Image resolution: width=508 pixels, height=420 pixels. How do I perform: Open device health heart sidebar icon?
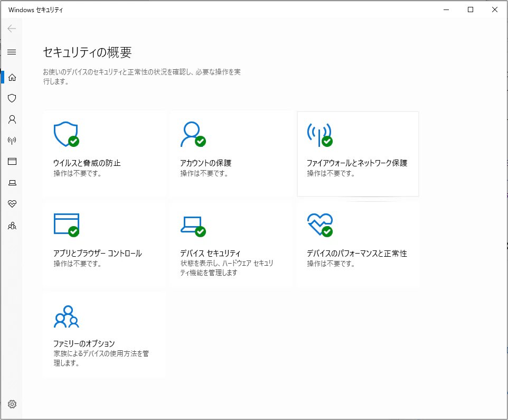click(x=12, y=204)
